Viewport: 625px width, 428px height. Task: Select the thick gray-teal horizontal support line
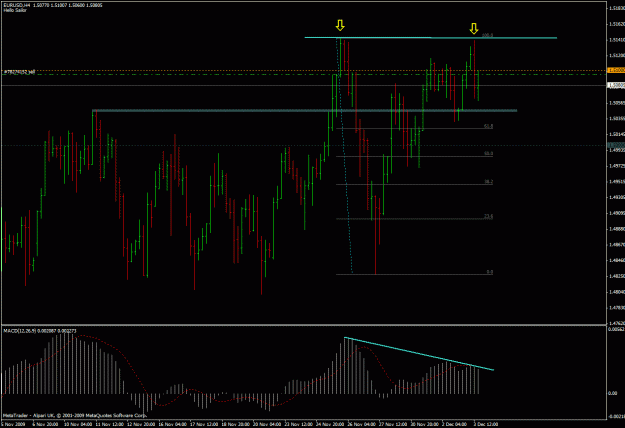coord(305,110)
